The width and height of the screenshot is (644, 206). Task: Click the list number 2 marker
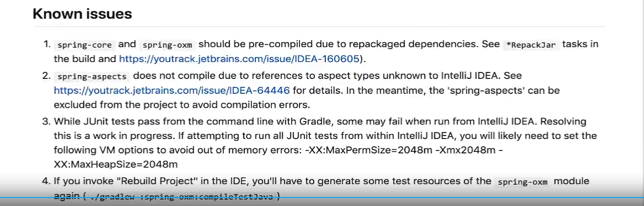(x=47, y=76)
